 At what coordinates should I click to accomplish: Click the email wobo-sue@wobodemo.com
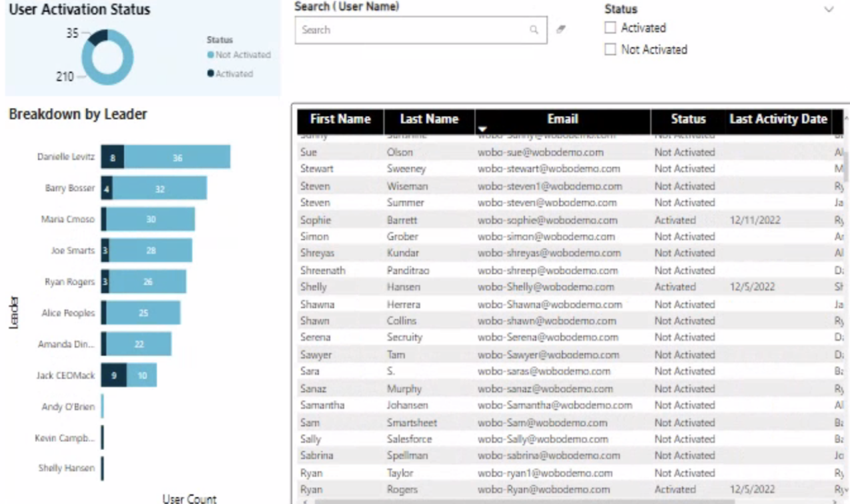coord(540,152)
